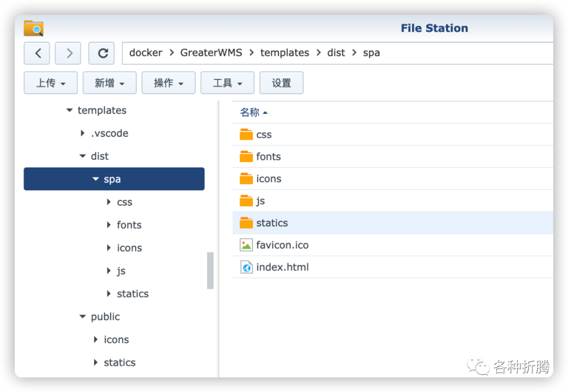Viewport: 568px width, 392px height.
Task: Open the 上传 dropdown menu
Action: click(50, 83)
